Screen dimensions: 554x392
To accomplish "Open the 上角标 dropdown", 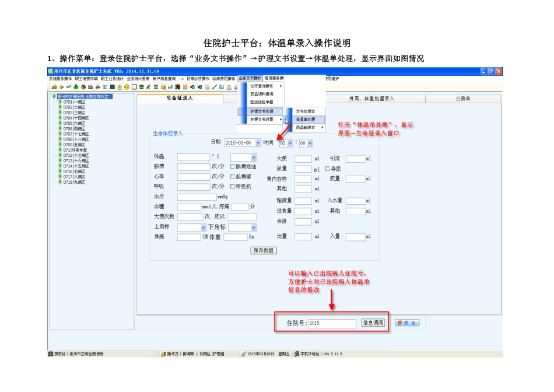I will (x=203, y=228).
